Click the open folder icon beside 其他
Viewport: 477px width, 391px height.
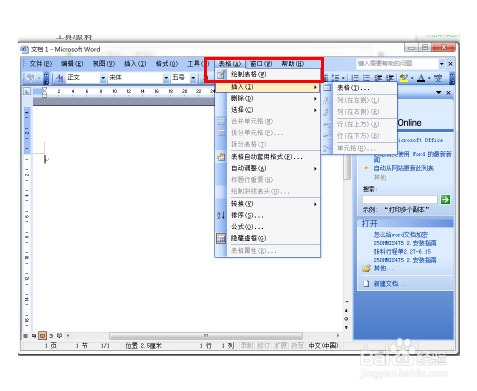(x=366, y=268)
